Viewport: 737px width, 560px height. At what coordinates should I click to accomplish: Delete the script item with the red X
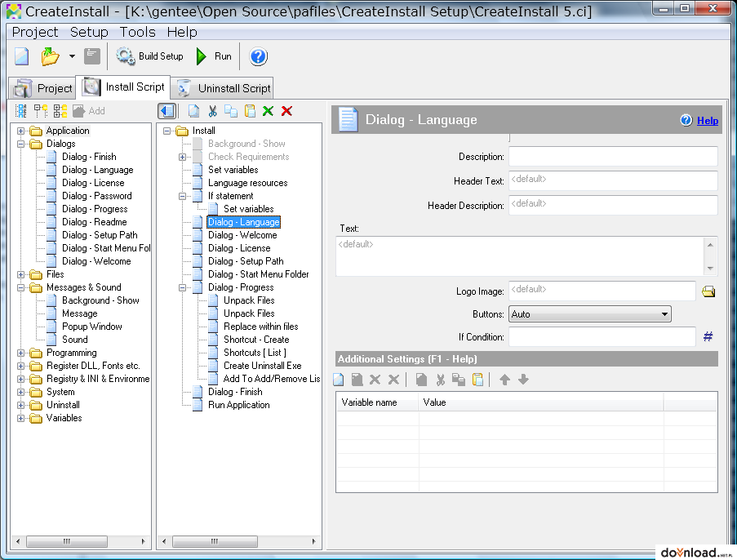coord(286,111)
